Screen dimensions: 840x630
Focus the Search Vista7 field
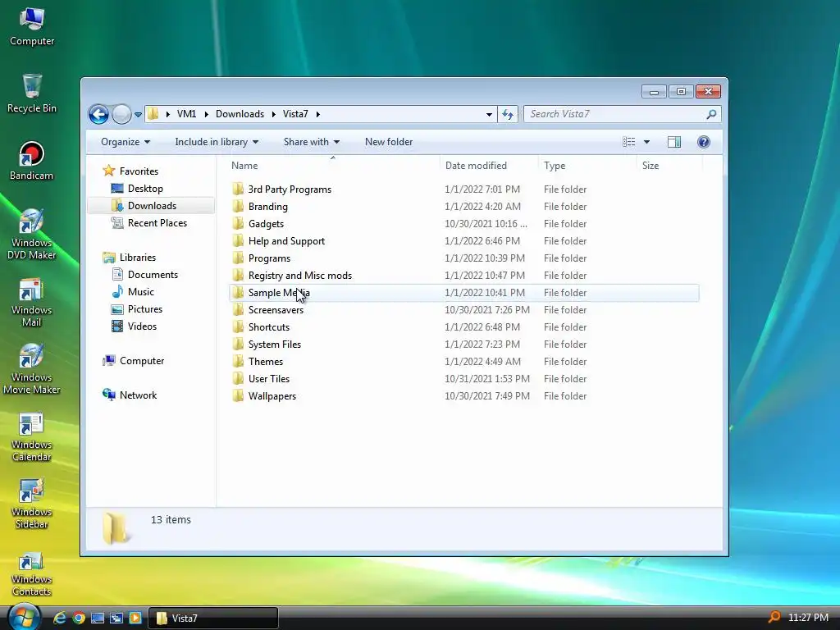tap(623, 114)
